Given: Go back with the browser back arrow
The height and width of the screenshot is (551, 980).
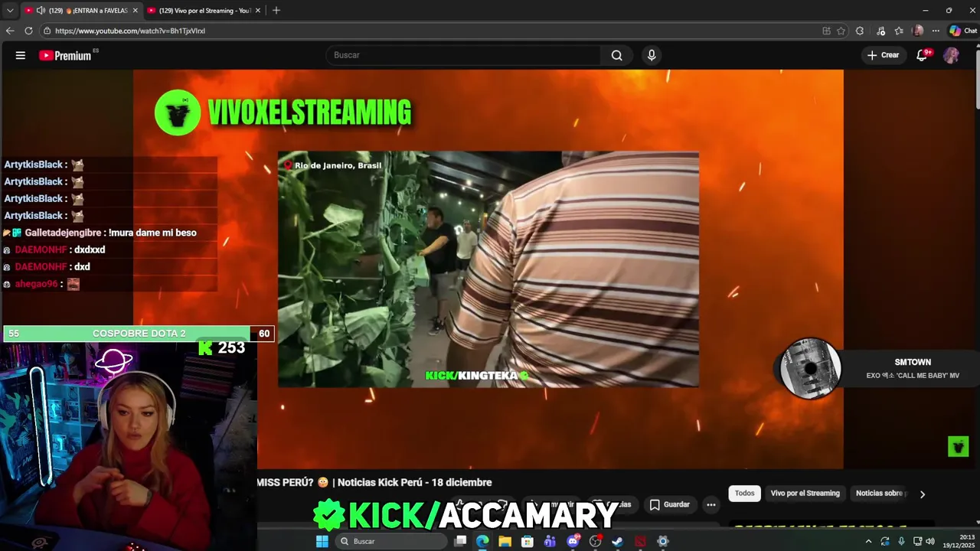Looking at the screenshot, I should tap(10, 31).
